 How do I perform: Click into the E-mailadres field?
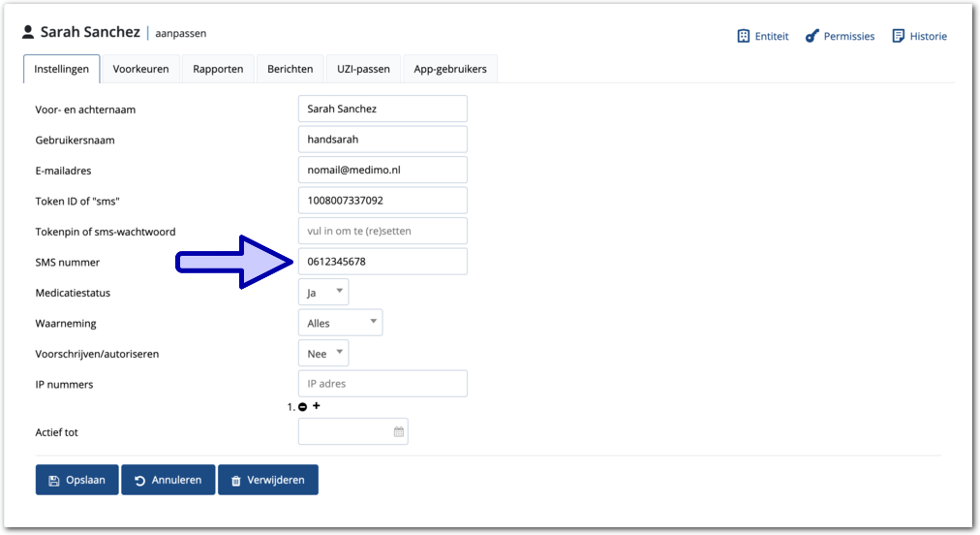tap(383, 170)
